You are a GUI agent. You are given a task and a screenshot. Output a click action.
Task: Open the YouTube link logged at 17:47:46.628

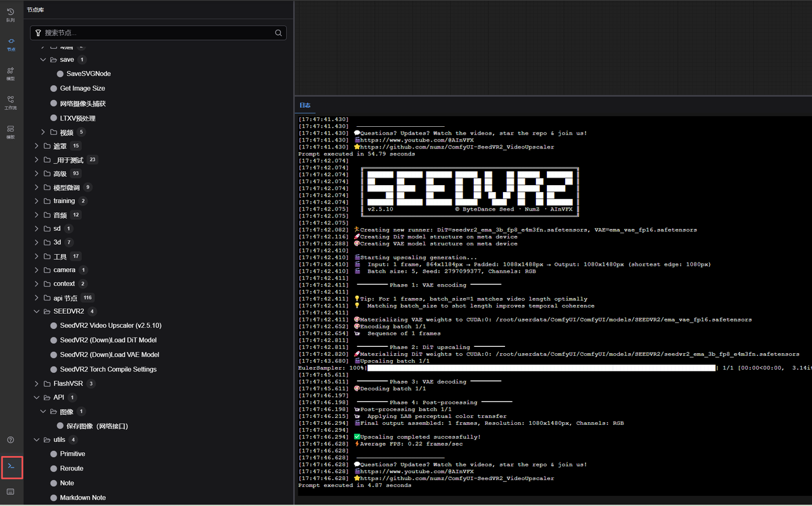[x=417, y=471]
